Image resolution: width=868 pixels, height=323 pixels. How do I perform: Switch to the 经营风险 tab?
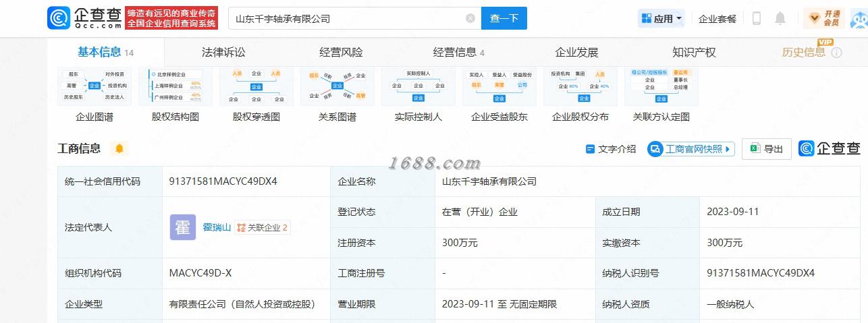coord(341,52)
